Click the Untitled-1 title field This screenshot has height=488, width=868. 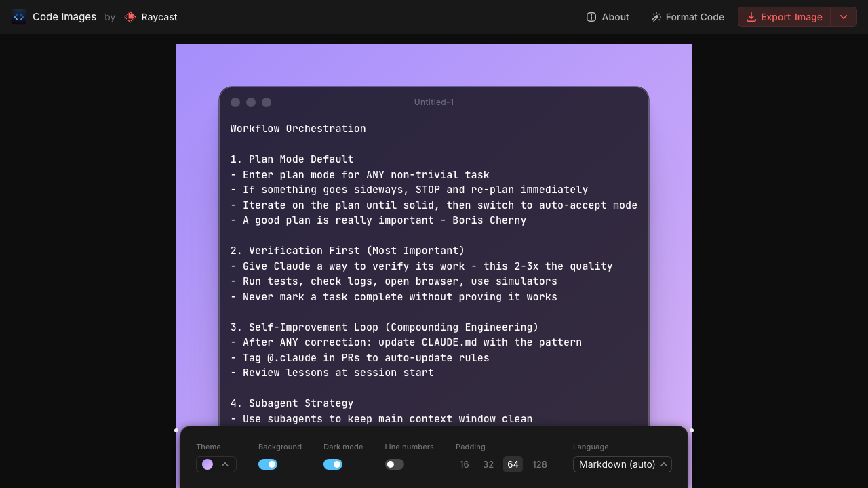(434, 102)
